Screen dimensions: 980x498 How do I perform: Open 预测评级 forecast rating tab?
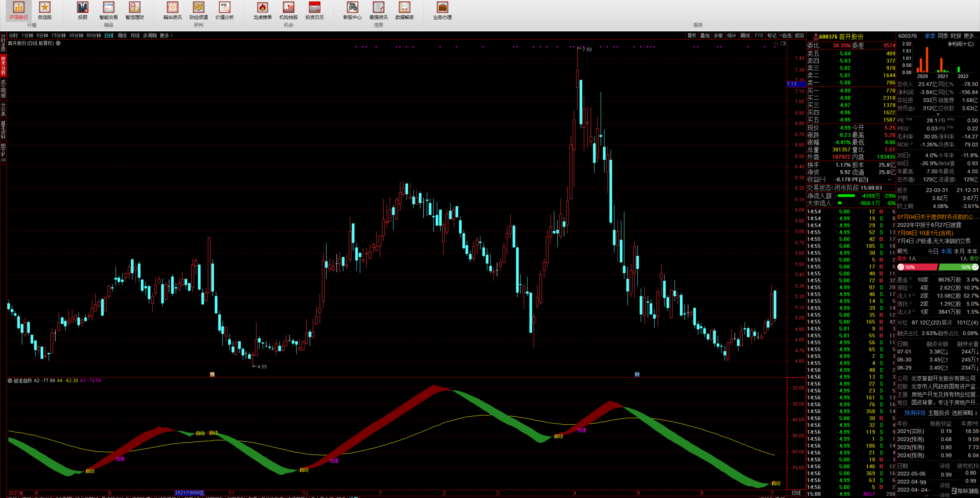(915, 413)
